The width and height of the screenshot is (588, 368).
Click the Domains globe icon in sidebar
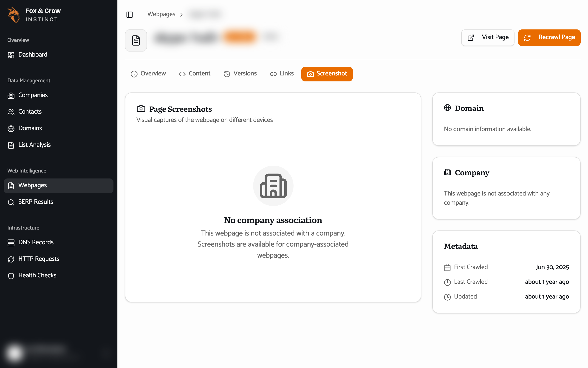(x=11, y=129)
